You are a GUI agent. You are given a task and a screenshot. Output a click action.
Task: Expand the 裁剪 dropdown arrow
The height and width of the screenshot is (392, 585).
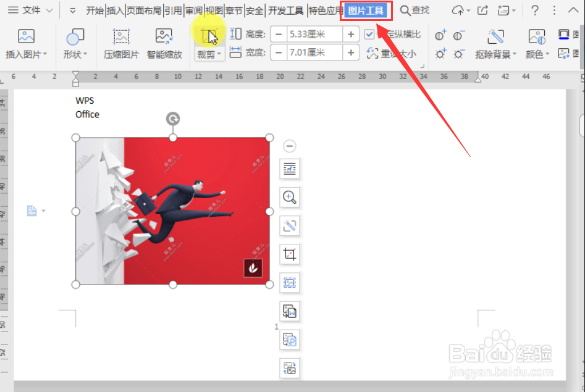(x=219, y=54)
